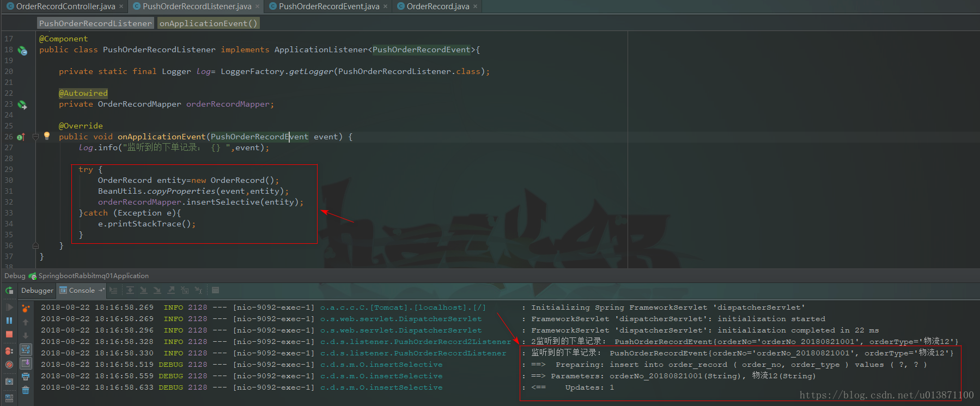Image resolution: width=980 pixels, height=406 pixels.
Task: Click the light bulb intention icon
Action: coord(47,136)
